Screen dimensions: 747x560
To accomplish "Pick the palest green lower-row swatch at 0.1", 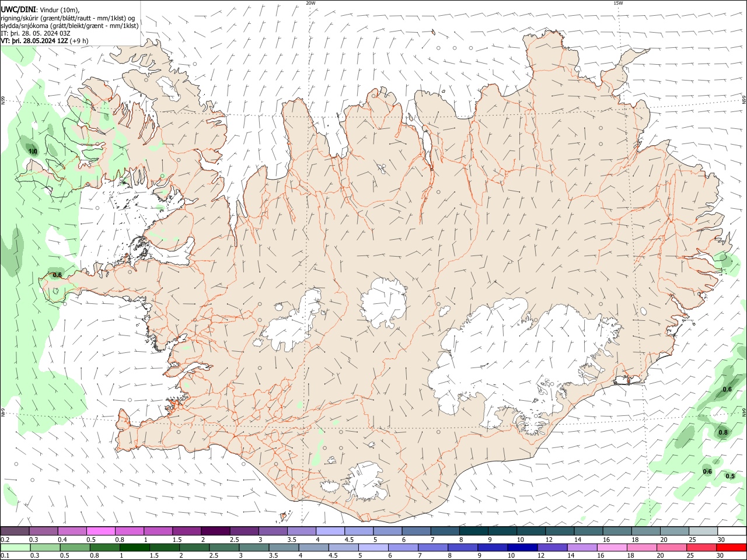I will pos(15,548).
